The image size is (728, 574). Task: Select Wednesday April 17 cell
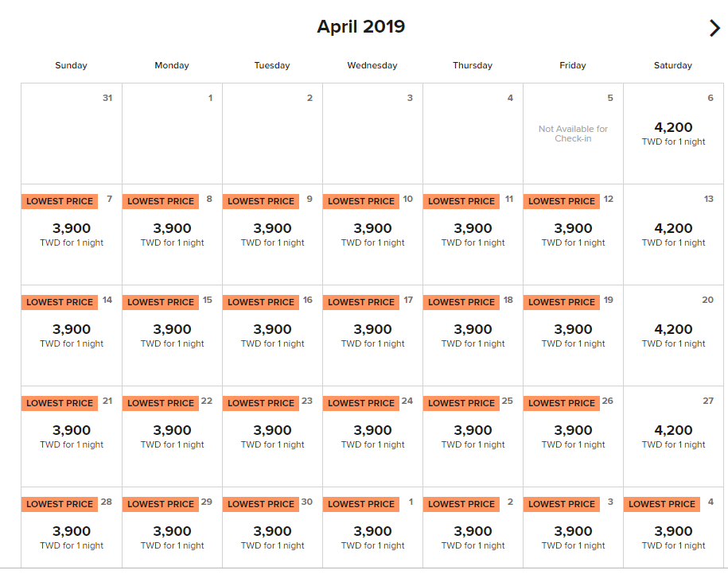pyautogui.click(x=373, y=335)
